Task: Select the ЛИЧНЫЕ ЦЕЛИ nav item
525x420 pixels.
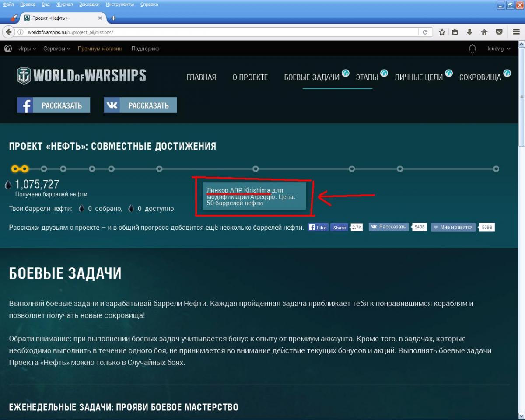Action: (419, 77)
